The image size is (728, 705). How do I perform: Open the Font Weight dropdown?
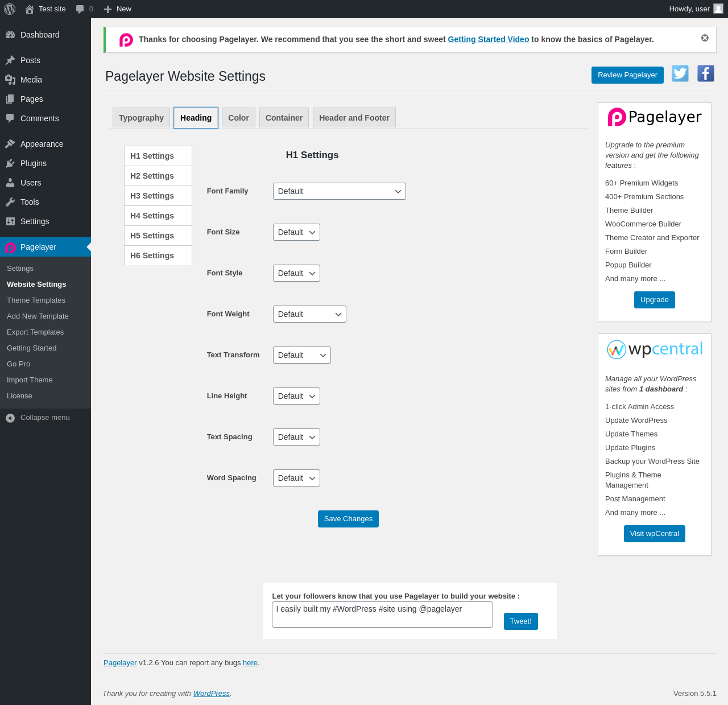(309, 314)
